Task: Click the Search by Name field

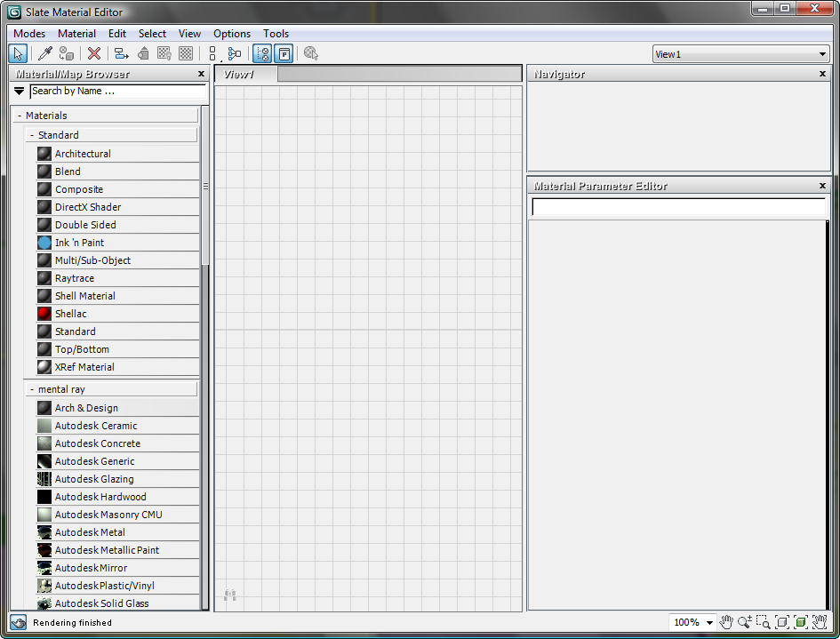Action: 118,91
